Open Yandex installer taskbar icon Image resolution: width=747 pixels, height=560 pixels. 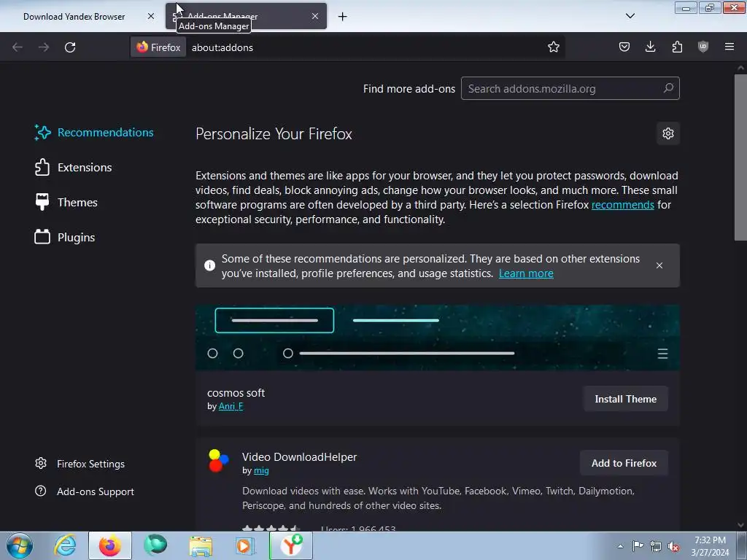click(x=291, y=545)
